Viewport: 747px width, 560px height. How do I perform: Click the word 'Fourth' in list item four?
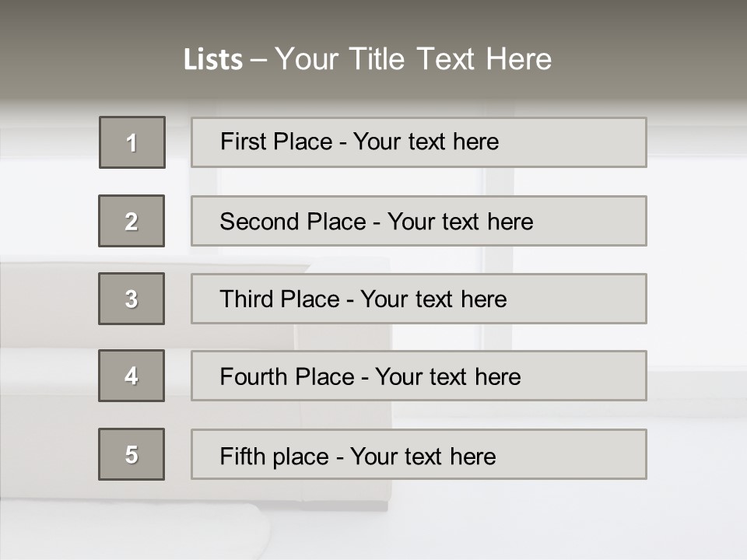click(x=255, y=377)
